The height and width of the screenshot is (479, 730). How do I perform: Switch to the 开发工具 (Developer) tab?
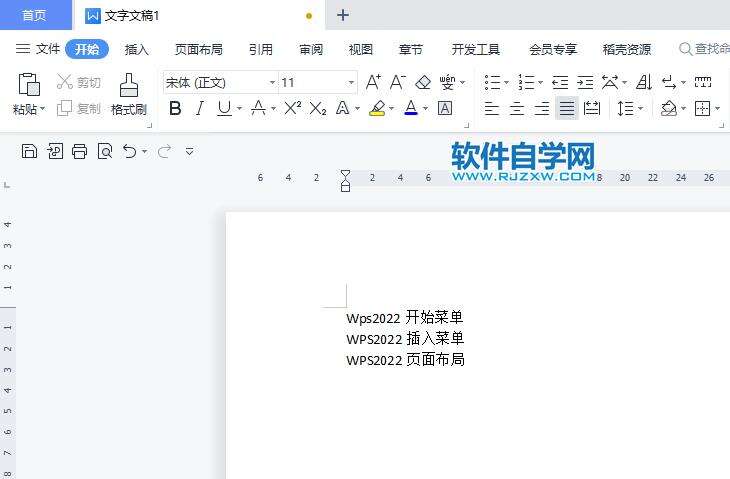pos(475,49)
